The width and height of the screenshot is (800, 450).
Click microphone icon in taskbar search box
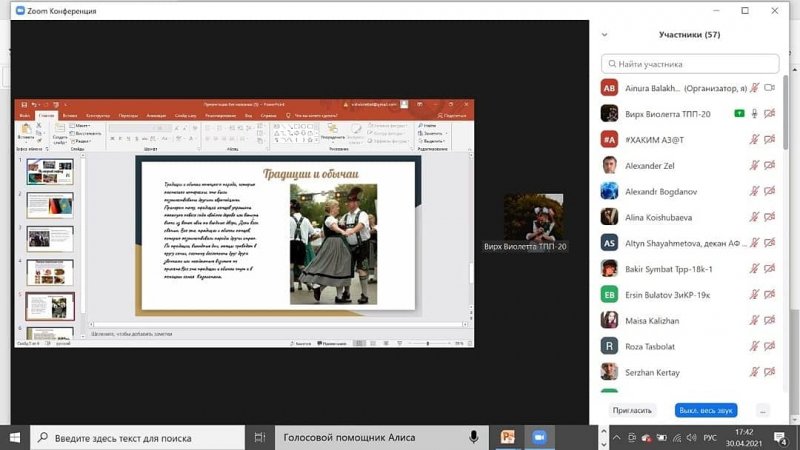(x=474, y=437)
